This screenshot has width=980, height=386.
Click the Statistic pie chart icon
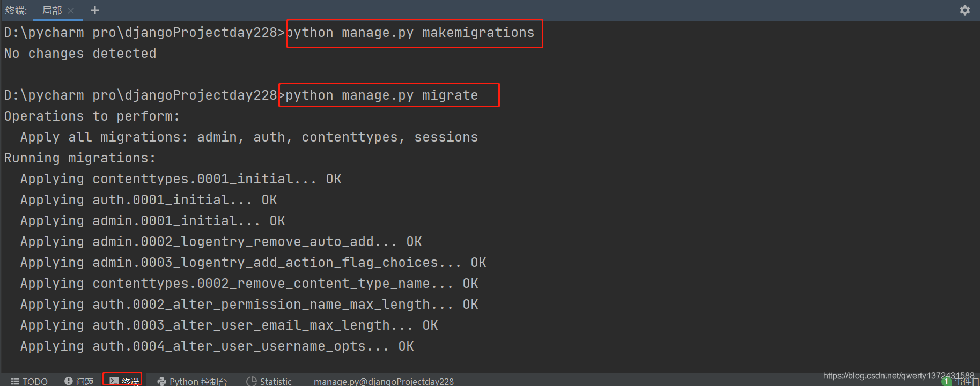point(251,381)
